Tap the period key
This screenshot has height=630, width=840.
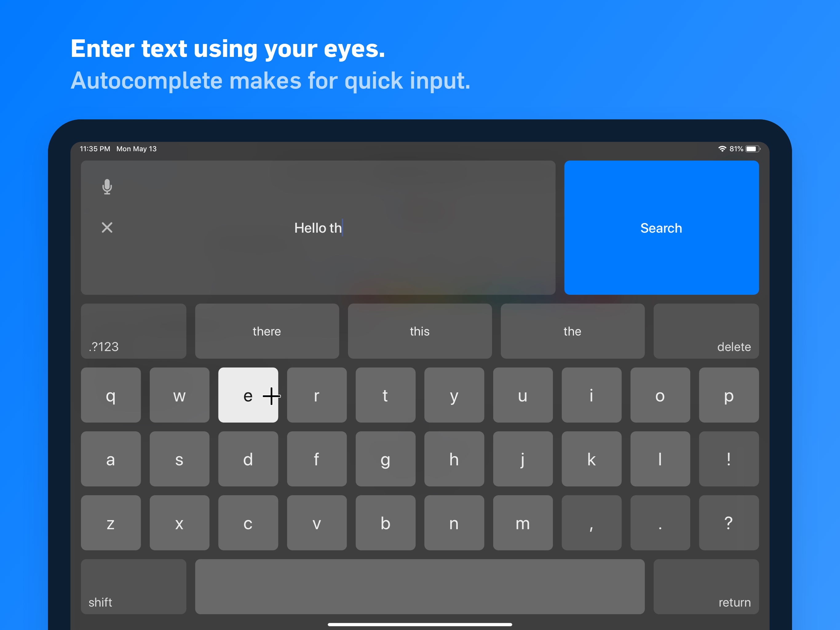[x=660, y=522]
